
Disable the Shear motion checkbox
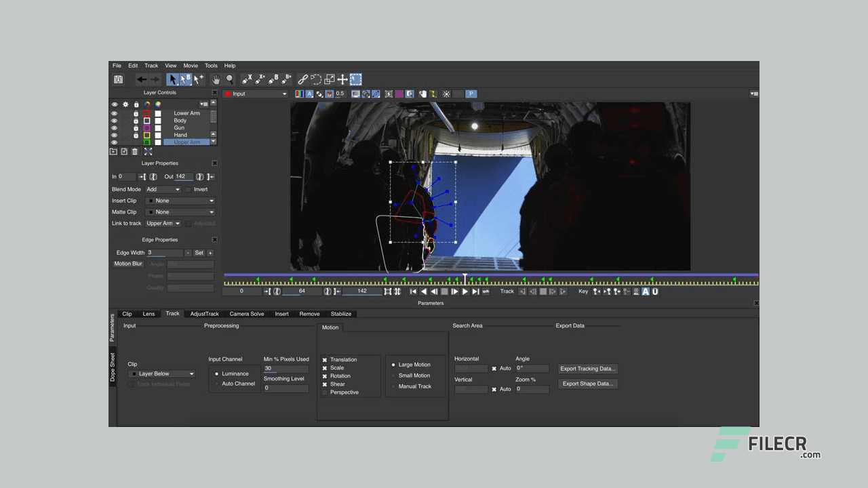[x=325, y=383]
